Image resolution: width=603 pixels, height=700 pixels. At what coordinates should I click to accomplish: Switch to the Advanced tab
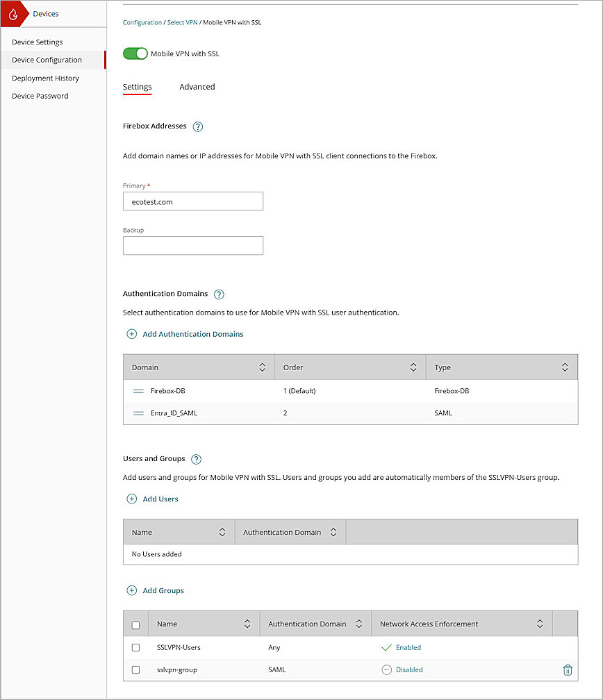point(197,87)
